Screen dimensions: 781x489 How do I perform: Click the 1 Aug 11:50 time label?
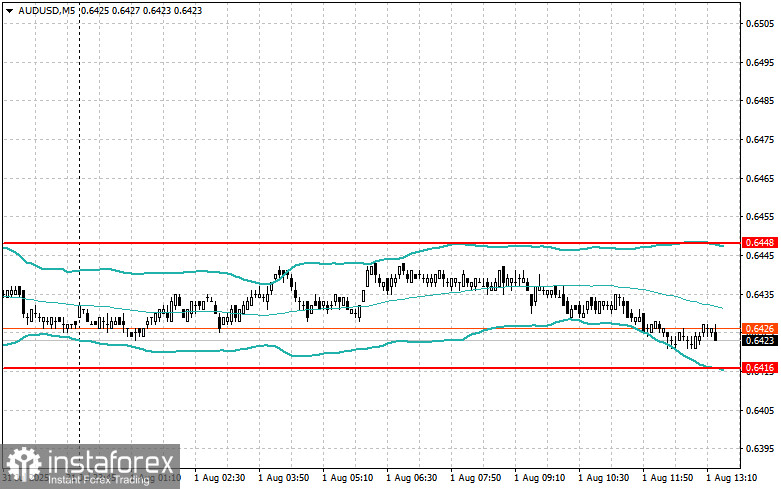[x=667, y=478]
